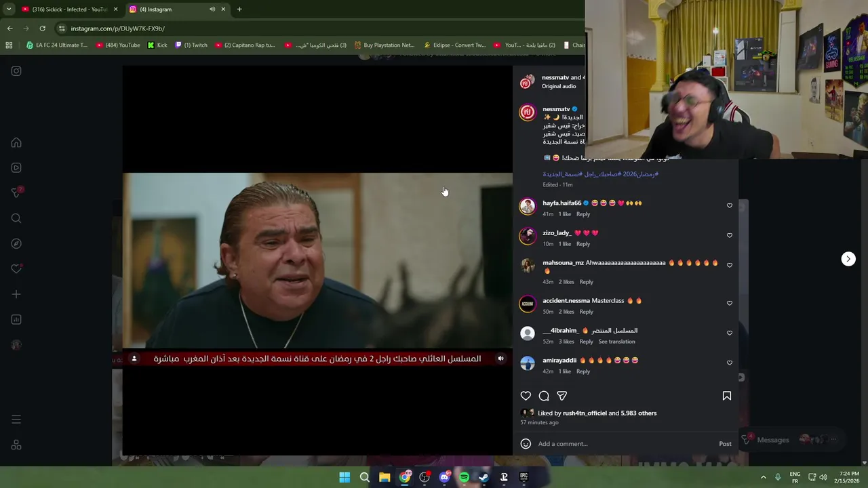
Task: Click the Add a comment field
Action: point(624,444)
